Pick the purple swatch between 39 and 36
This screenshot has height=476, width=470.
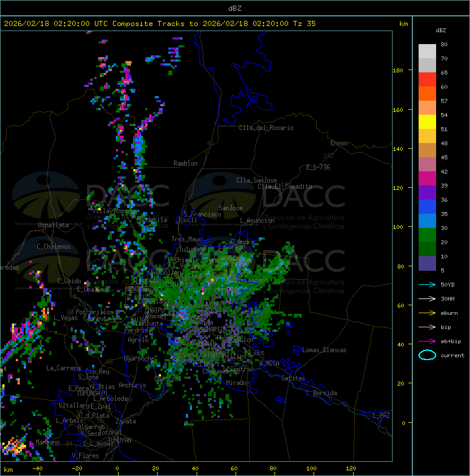[427, 192]
